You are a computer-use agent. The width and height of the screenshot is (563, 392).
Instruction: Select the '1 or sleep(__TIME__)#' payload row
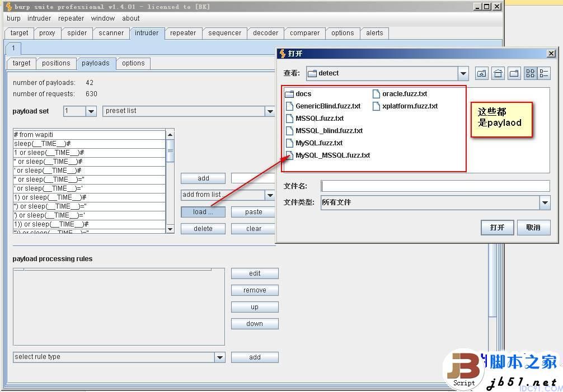tap(89, 153)
